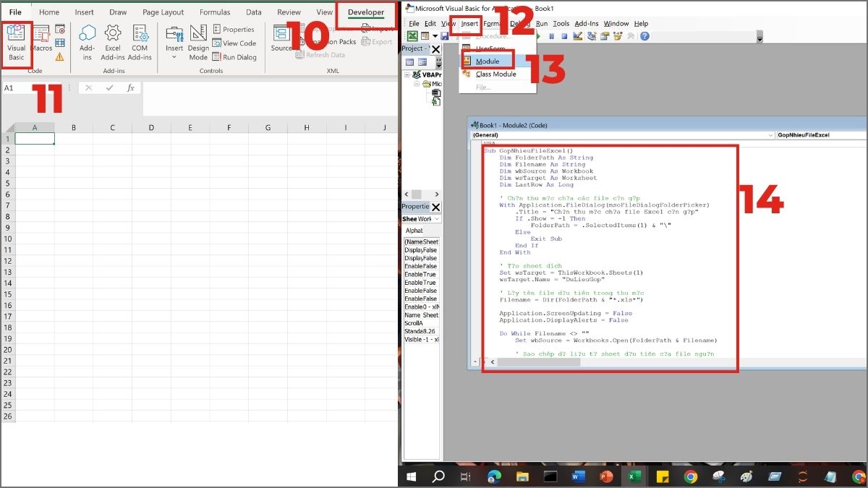Click View Code in Controls group
The width and height of the screenshot is (868, 488).
[234, 43]
